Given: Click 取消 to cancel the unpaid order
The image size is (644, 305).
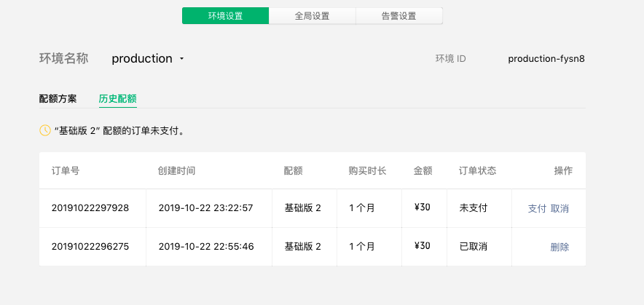Looking at the screenshot, I should tap(559, 208).
